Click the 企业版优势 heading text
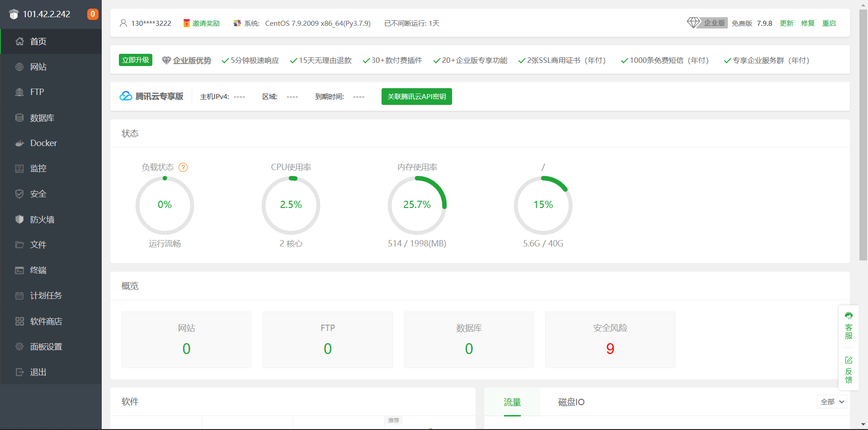The width and height of the screenshot is (868, 430). pyautogui.click(x=192, y=61)
